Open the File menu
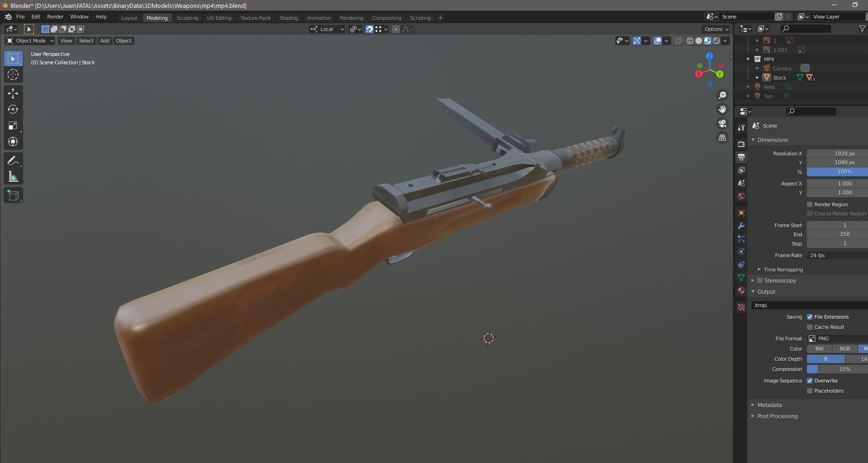 [20, 17]
